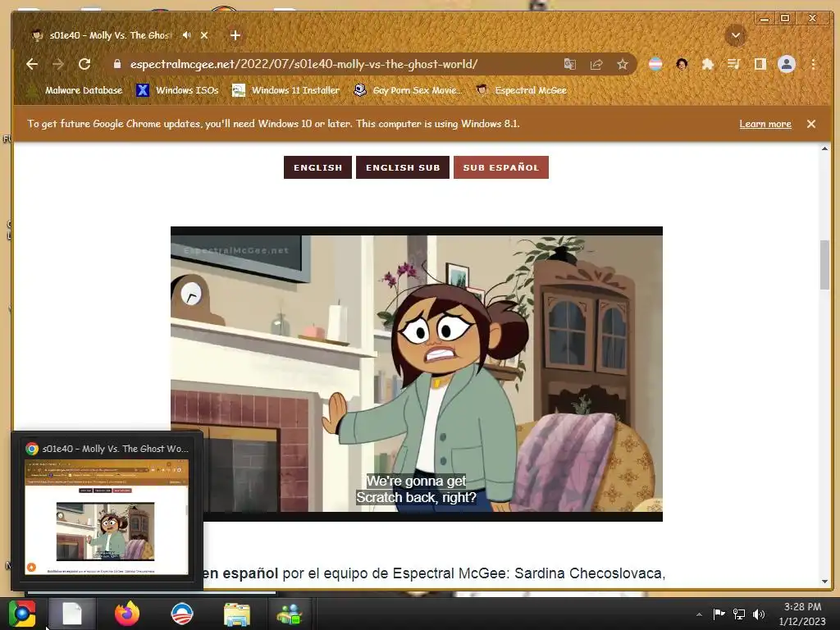This screenshot has width=840, height=630.
Task: Open the trans flag extension icon
Action: point(655,64)
